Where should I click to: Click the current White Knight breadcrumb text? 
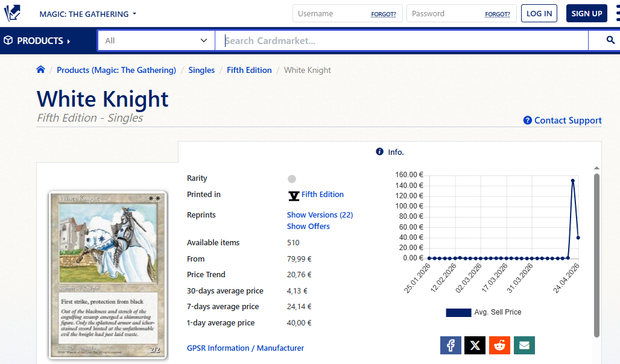tap(307, 70)
